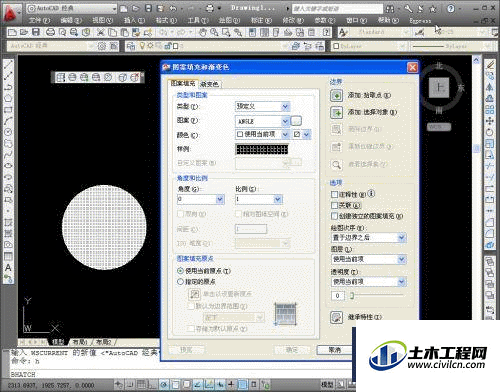Click the pattern browse ellipsis button

coord(296,121)
